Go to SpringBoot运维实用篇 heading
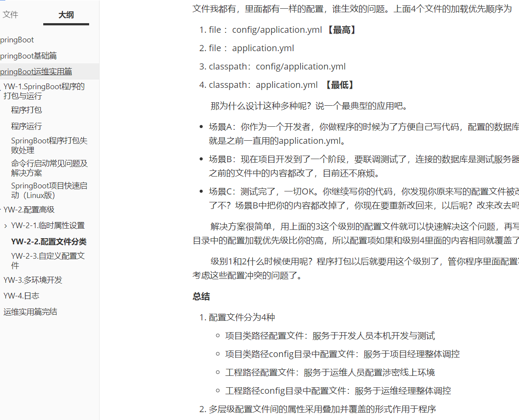This screenshot has height=420, width=519. coord(36,72)
